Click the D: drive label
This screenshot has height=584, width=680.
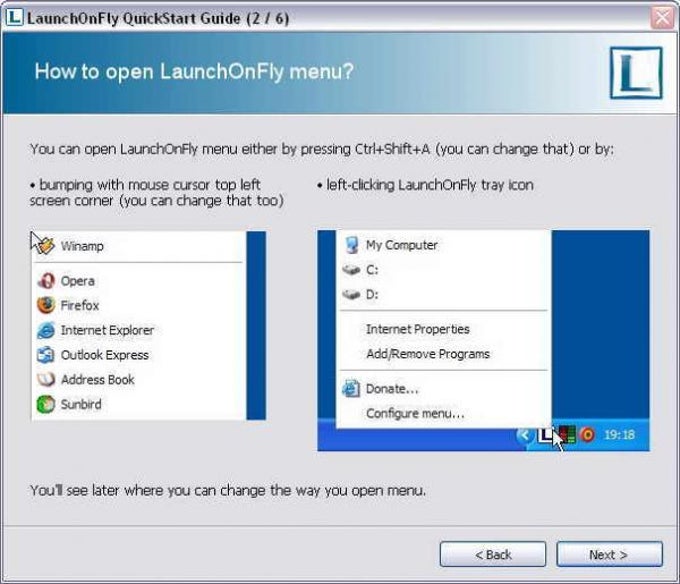(x=372, y=294)
